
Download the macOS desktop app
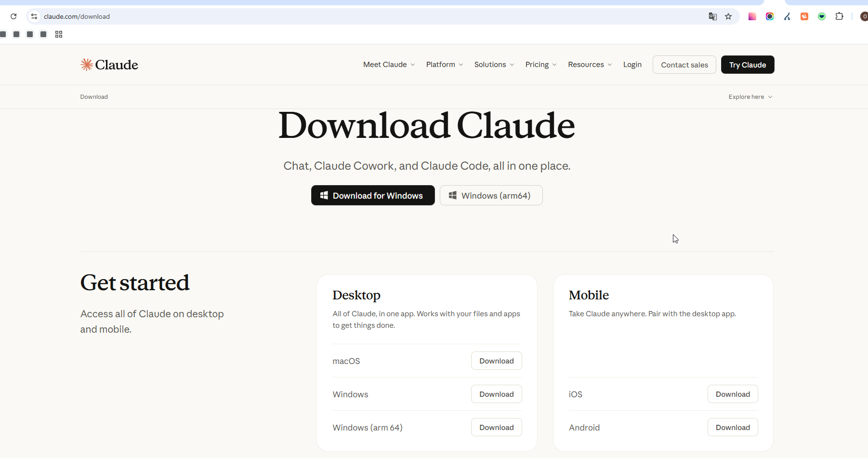point(497,361)
